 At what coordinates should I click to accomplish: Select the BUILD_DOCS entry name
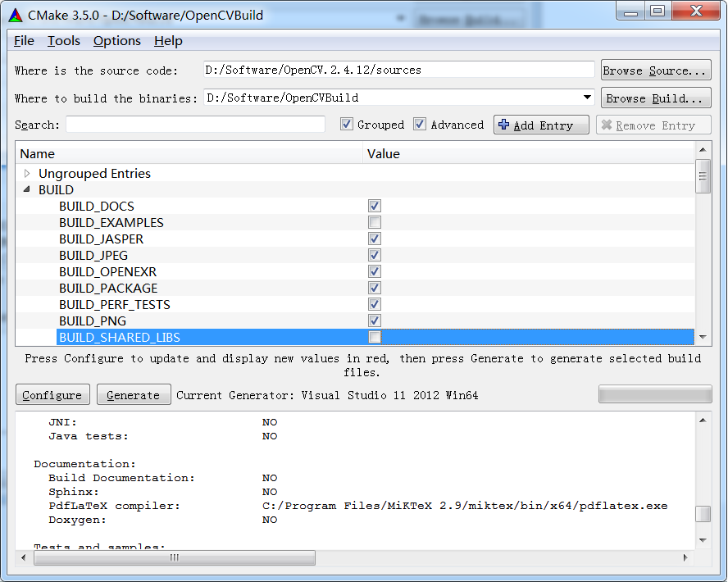tap(97, 206)
